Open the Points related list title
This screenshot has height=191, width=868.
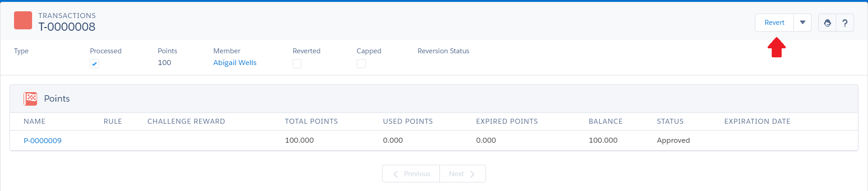pos(57,98)
